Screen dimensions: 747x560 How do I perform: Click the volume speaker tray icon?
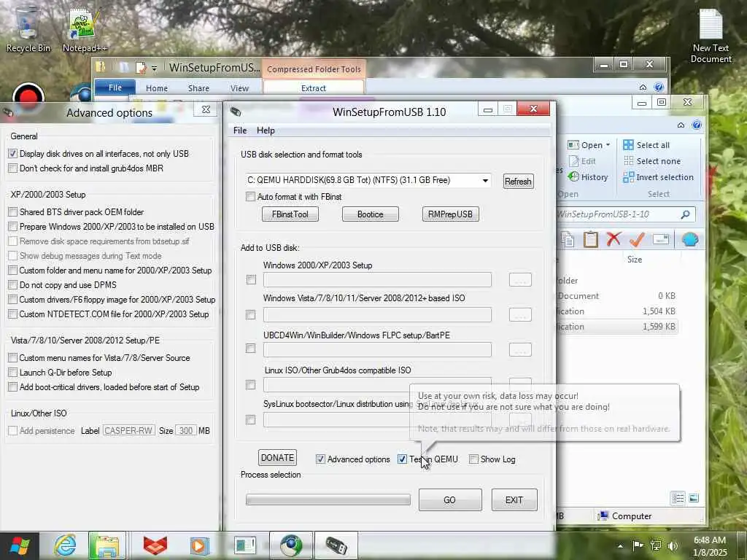(673, 545)
